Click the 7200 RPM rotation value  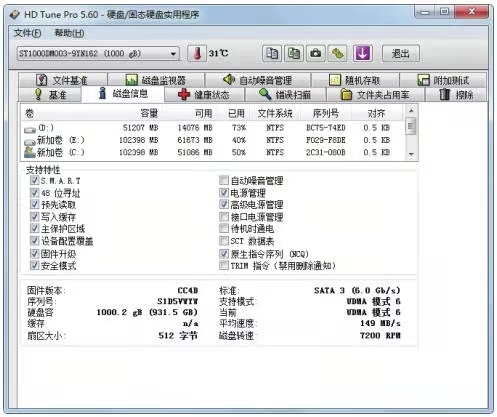tap(380, 335)
